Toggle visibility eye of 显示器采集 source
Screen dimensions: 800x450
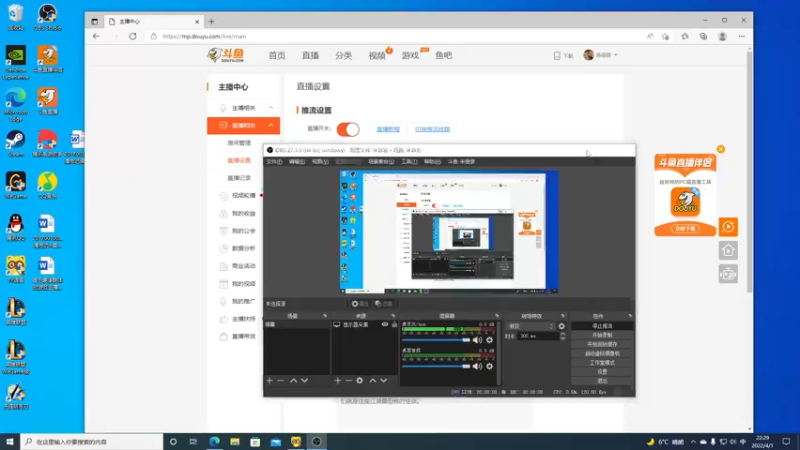point(385,324)
